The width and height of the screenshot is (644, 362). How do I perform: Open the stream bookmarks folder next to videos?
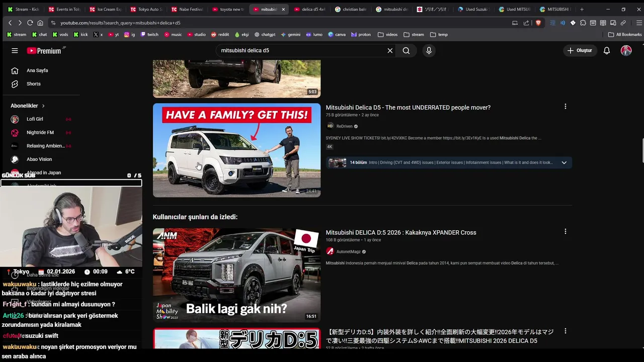[x=414, y=35]
